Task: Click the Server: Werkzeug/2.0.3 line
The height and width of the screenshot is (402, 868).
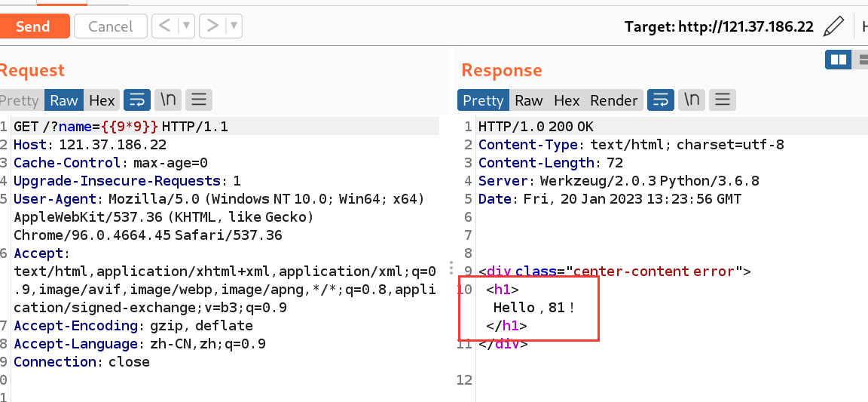Action: tap(619, 181)
